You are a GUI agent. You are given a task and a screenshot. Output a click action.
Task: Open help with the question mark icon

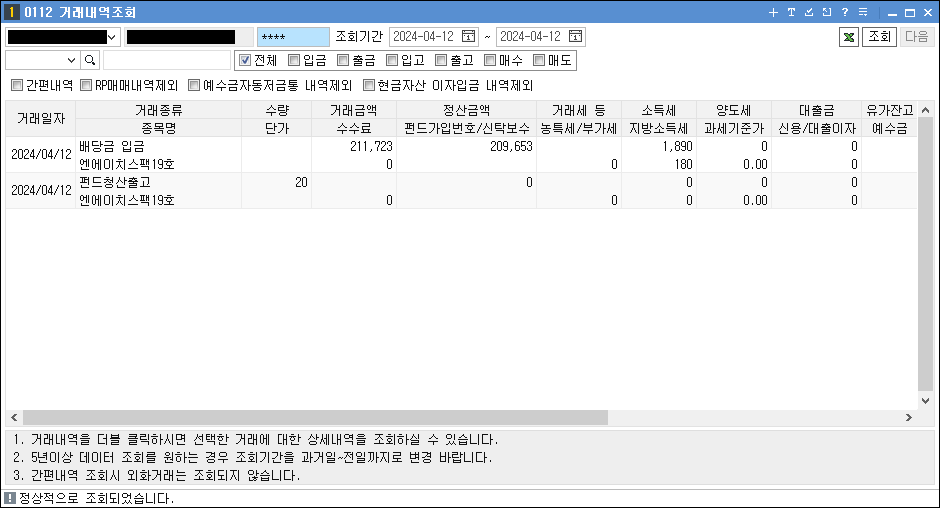(845, 12)
